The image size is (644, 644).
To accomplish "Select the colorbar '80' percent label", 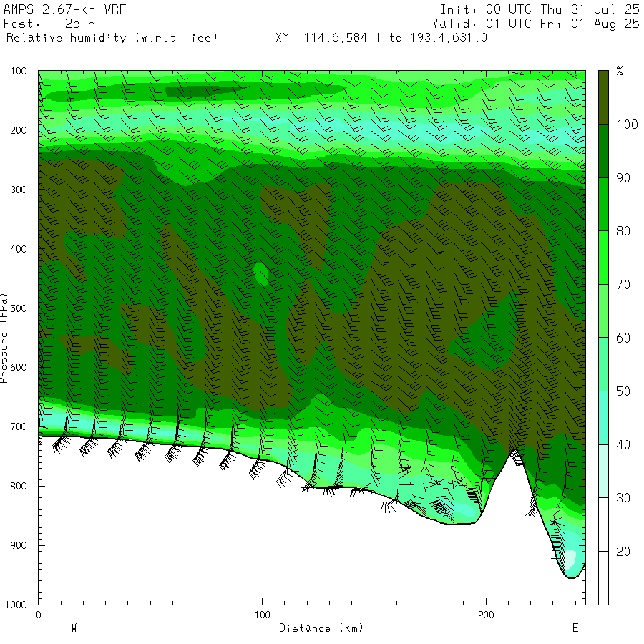I will click(623, 231).
